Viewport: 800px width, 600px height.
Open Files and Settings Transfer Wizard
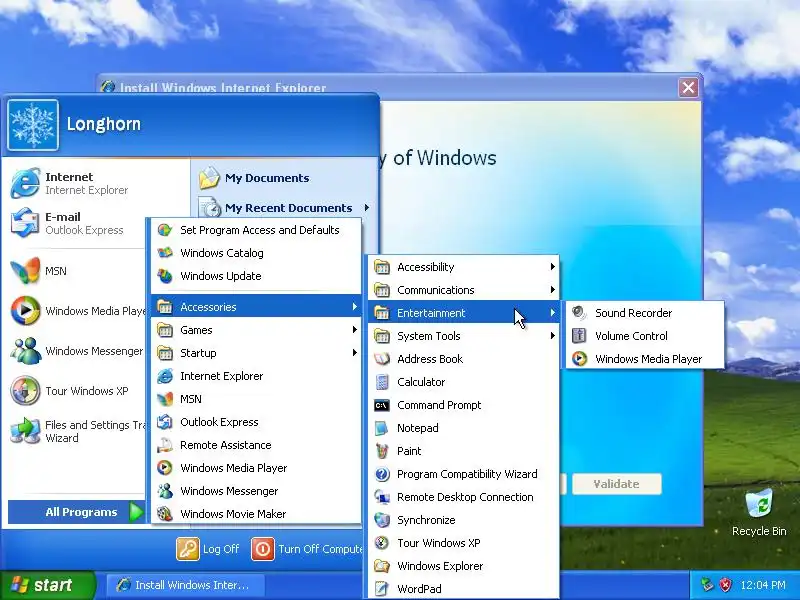[x=77, y=431]
